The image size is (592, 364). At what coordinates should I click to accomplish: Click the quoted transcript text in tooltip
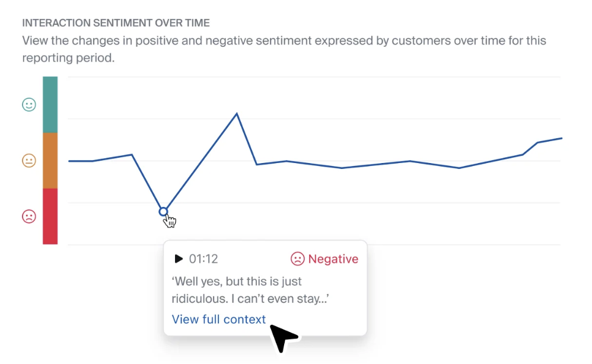coord(250,290)
